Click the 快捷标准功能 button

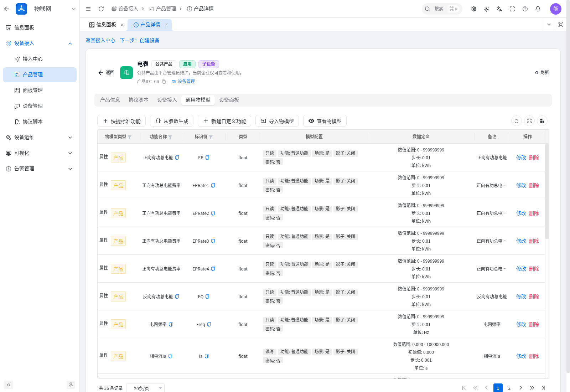click(x=121, y=121)
